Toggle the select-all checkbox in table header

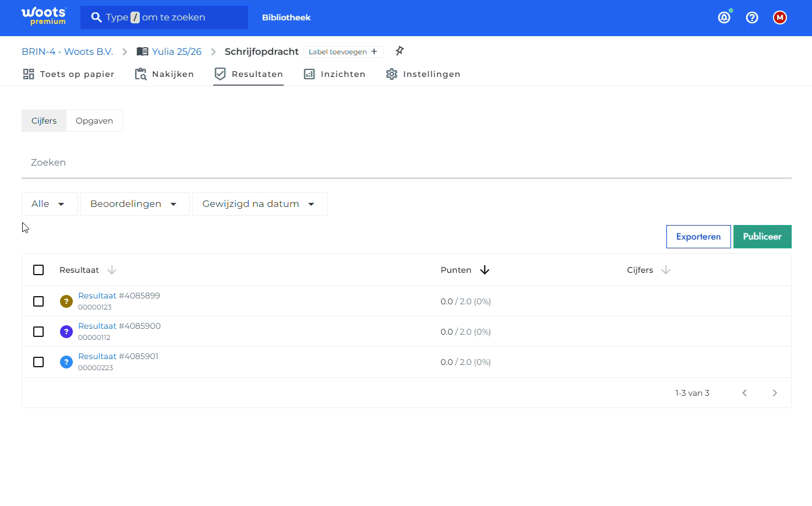[x=38, y=270]
